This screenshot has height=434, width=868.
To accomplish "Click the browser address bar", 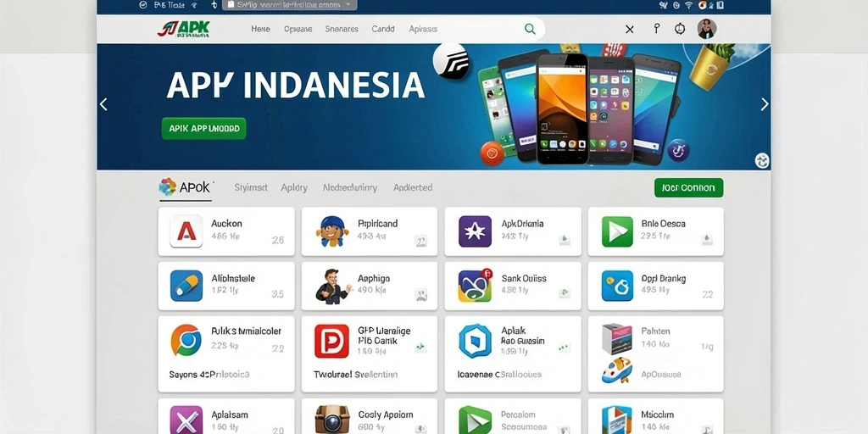I will click(290, 4).
